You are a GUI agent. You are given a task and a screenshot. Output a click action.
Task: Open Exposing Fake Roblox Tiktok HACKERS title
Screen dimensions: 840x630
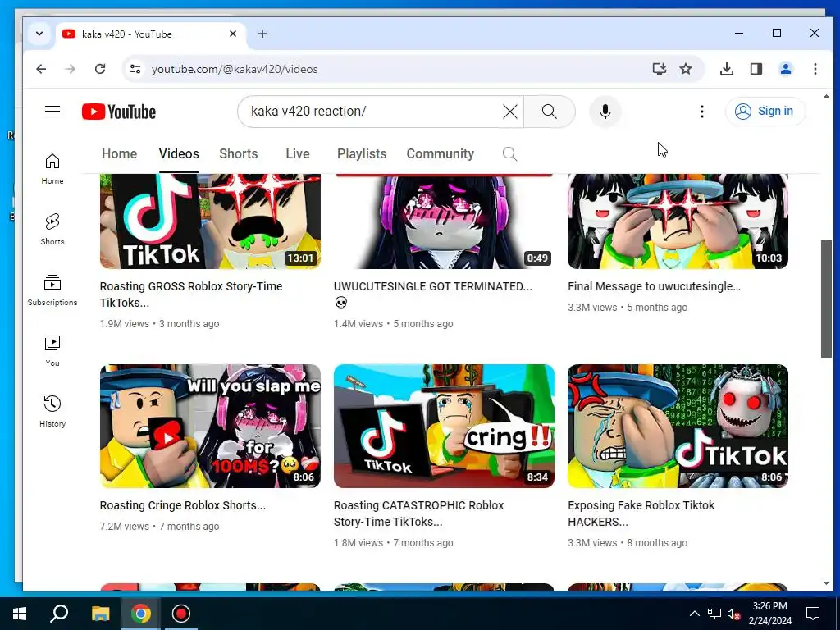(x=641, y=514)
